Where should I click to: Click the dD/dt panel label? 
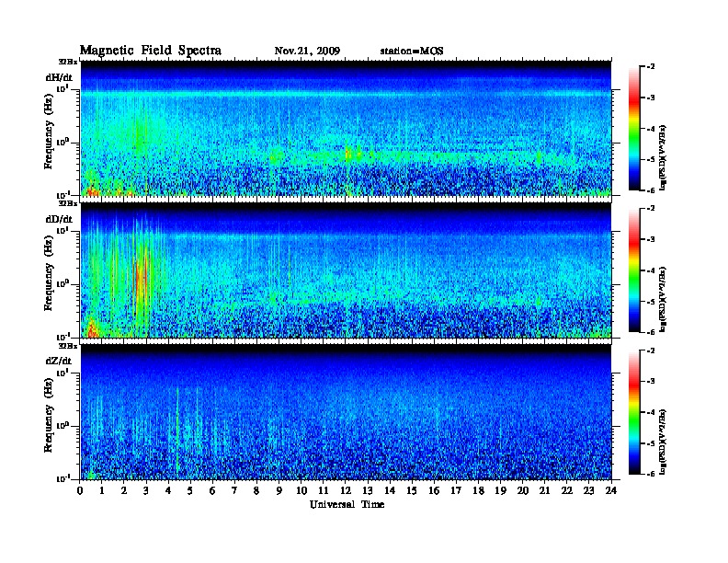coord(59,219)
